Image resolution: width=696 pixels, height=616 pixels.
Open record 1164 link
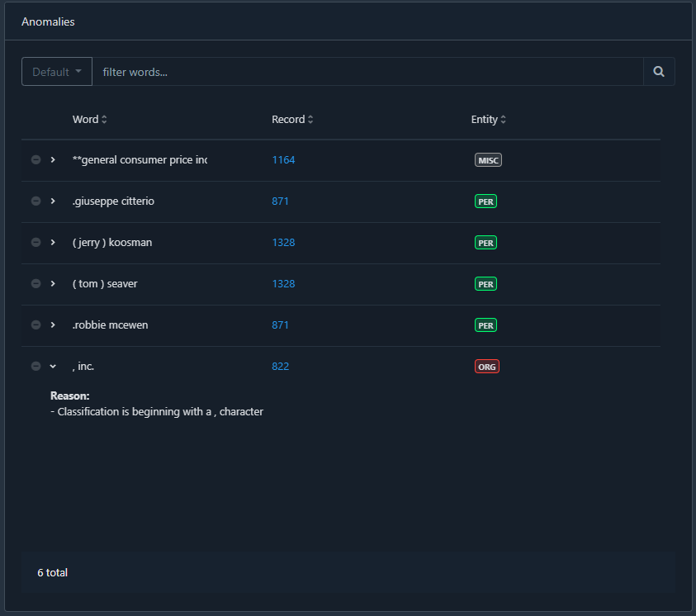click(283, 160)
